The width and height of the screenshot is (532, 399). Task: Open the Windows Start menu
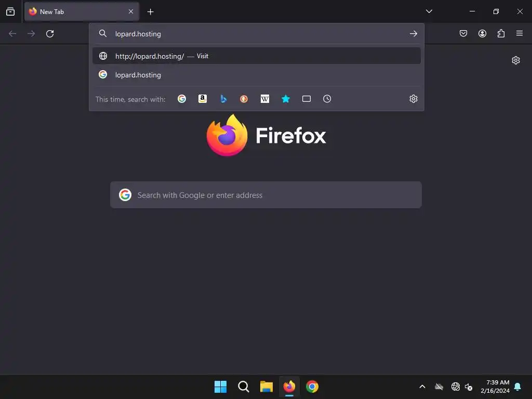(x=220, y=387)
